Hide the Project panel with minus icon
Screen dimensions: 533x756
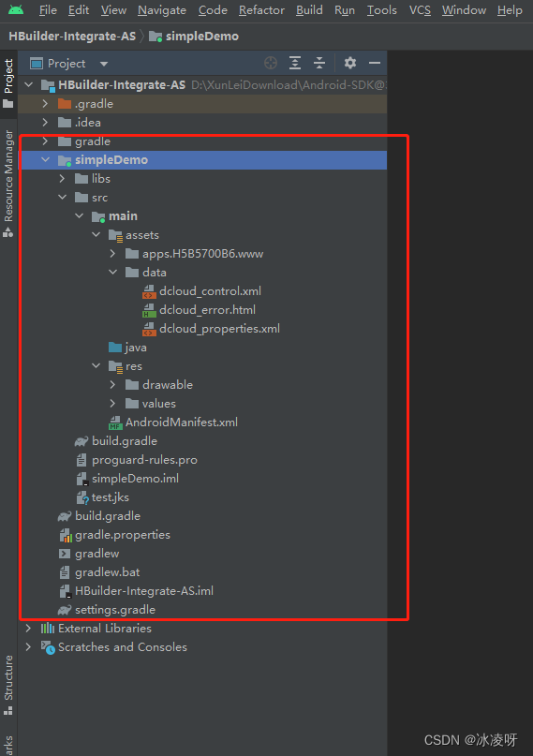pos(375,63)
